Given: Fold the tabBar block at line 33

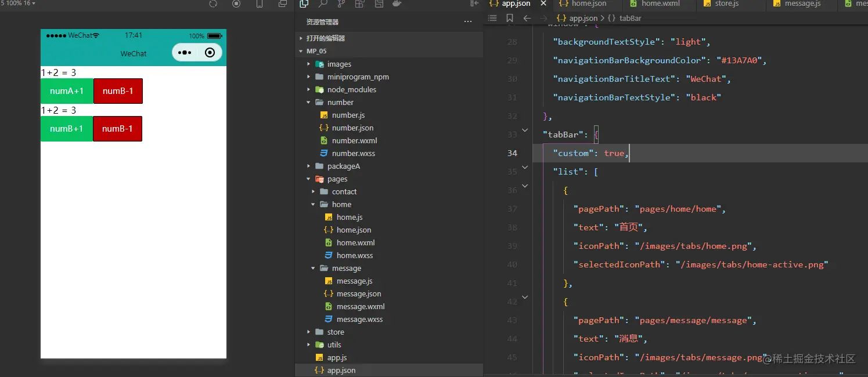Looking at the screenshot, I should 525,130.
